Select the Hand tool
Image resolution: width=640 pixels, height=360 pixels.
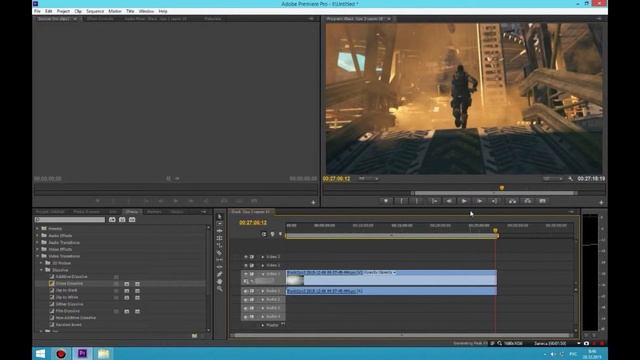pos(220,282)
